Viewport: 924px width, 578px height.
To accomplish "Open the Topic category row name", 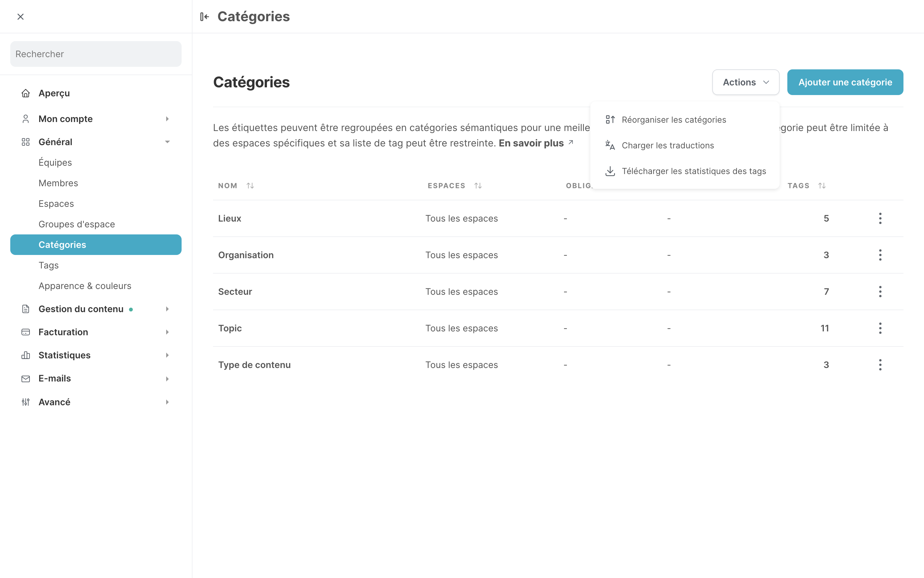I will tap(230, 328).
